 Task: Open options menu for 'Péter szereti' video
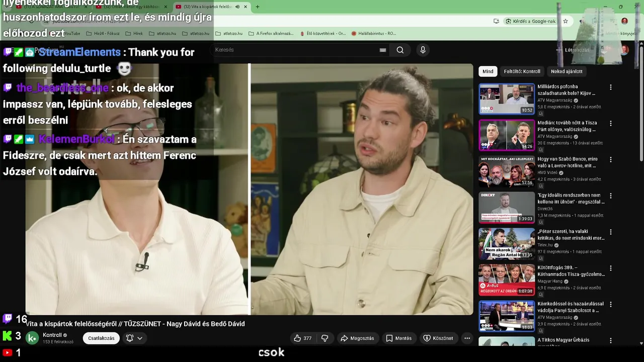click(611, 232)
